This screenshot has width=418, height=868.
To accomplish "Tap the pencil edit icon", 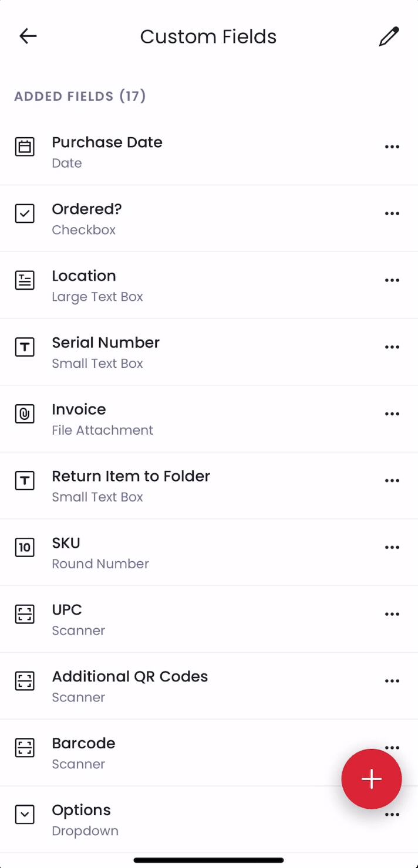I will (x=389, y=36).
